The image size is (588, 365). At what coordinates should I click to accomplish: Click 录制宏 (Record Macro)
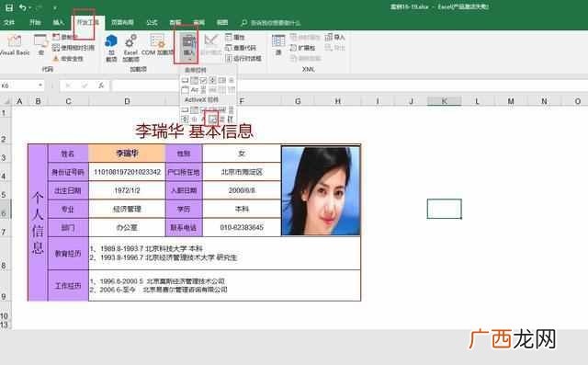coord(64,37)
